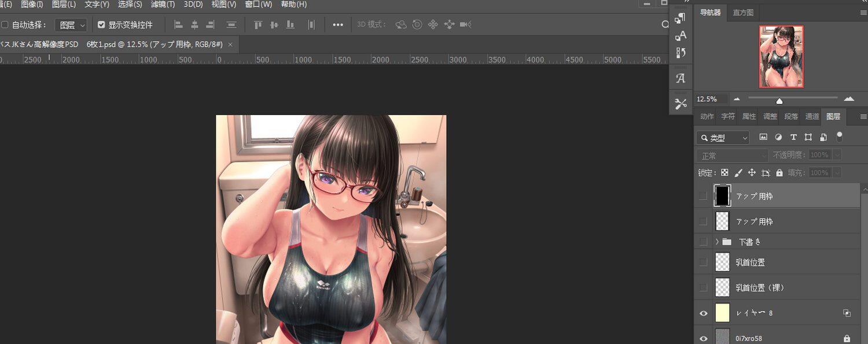
Task: Click the lock all padlock icon
Action: [x=779, y=173]
